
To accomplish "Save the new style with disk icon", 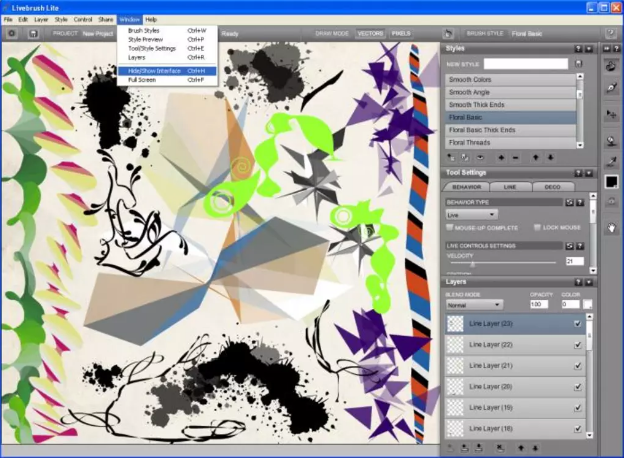I will [579, 64].
